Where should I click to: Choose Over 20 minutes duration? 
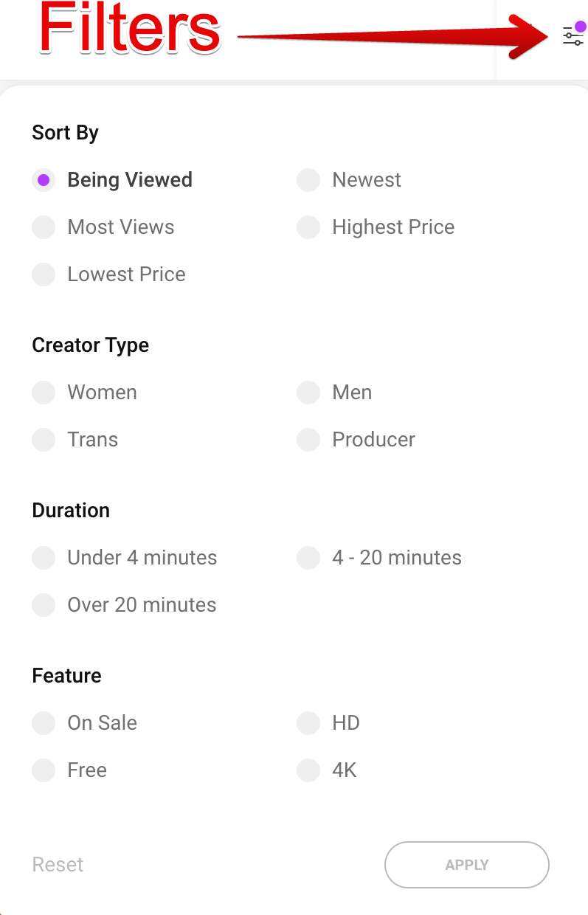click(x=44, y=605)
